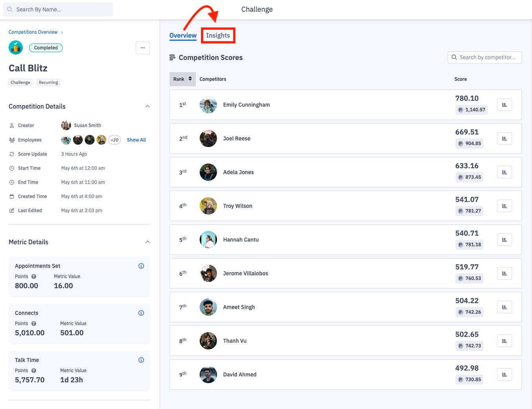Click the Talk Time info icon
This screenshot has width=532, height=409.
click(x=141, y=360)
